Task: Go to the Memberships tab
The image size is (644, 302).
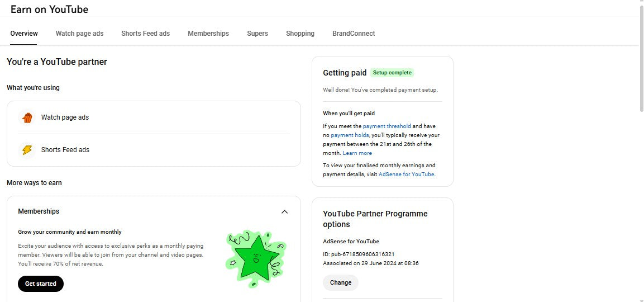Action: click(208, 34)
